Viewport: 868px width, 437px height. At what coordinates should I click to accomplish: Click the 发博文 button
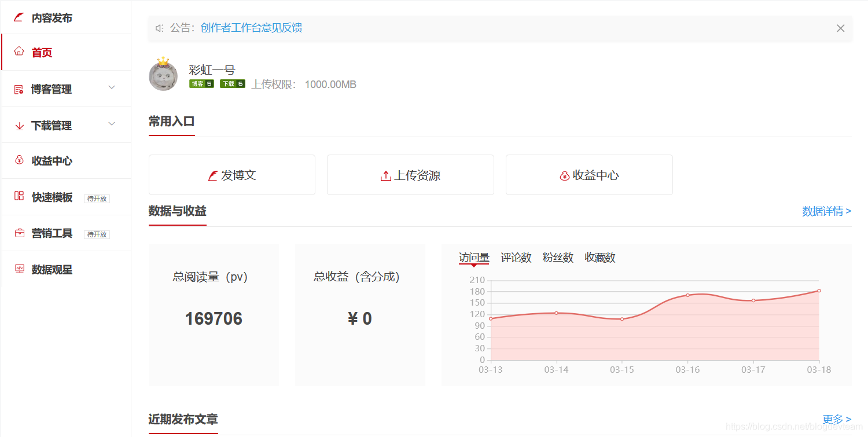[232, 175]
